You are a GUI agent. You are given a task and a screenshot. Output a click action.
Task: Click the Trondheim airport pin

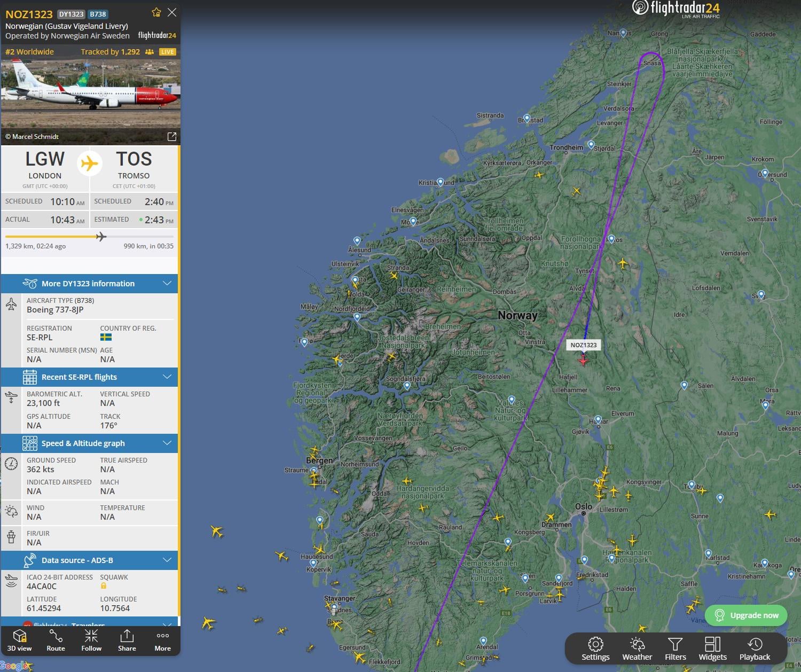591,144
